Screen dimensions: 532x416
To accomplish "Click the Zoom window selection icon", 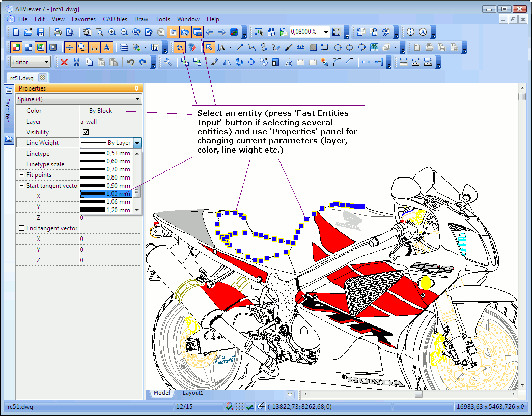I will [99, 32].
